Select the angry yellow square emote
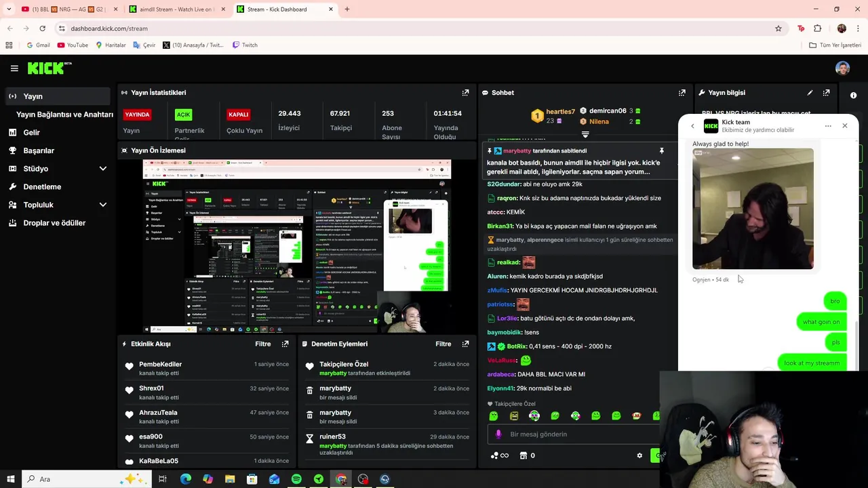 tap(514, 415)
